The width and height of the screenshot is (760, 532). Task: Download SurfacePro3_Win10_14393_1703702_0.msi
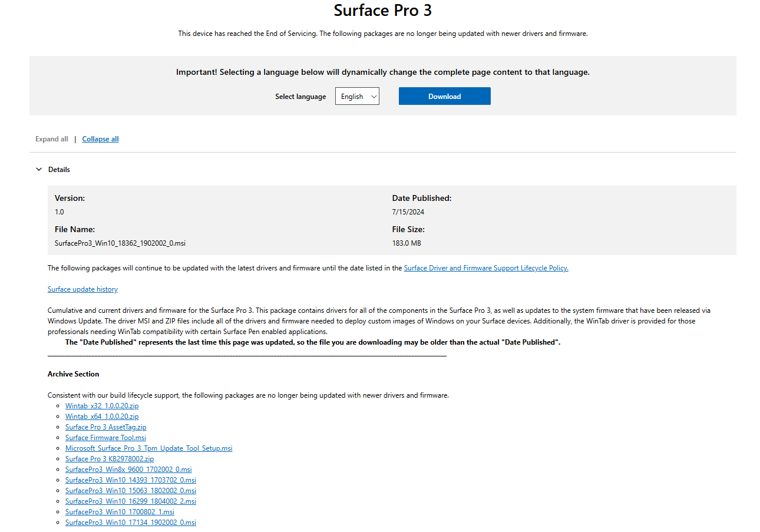click(x=131, y=480)
